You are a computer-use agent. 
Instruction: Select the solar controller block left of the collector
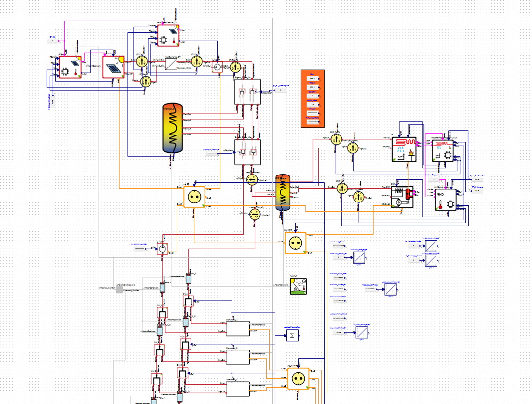click(x=70, y=67)
